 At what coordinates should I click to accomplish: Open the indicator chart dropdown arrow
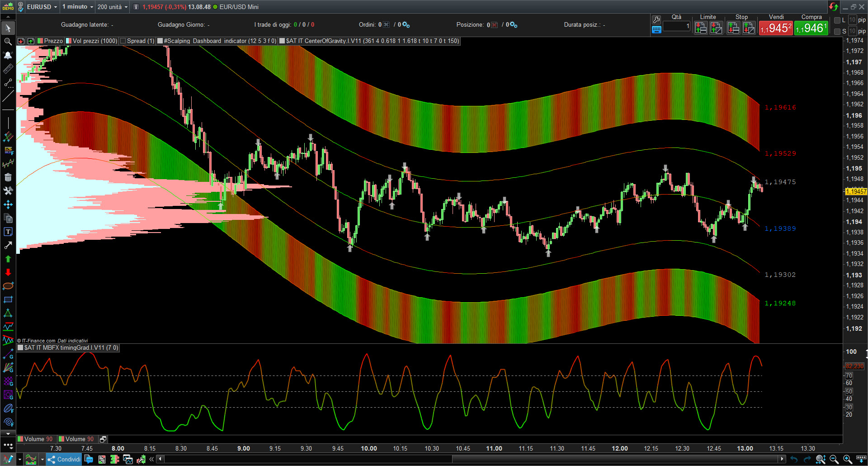pos(42,460)
